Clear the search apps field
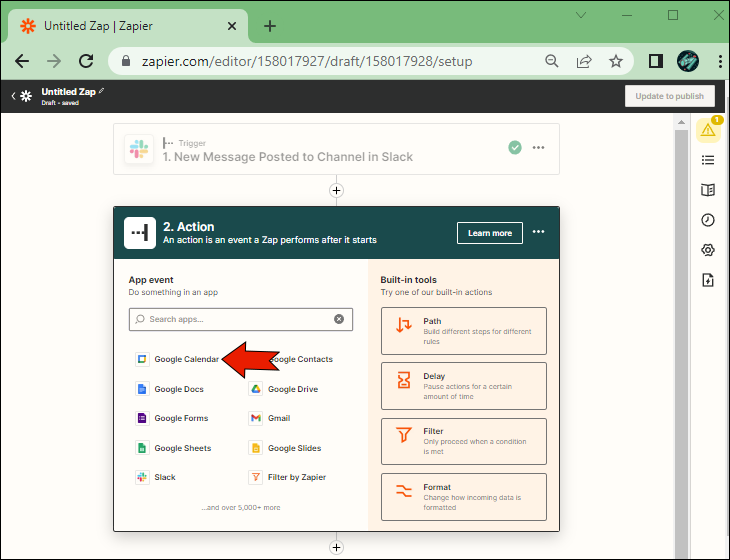Viewport: 730px width, 560px height. (339, 319)
